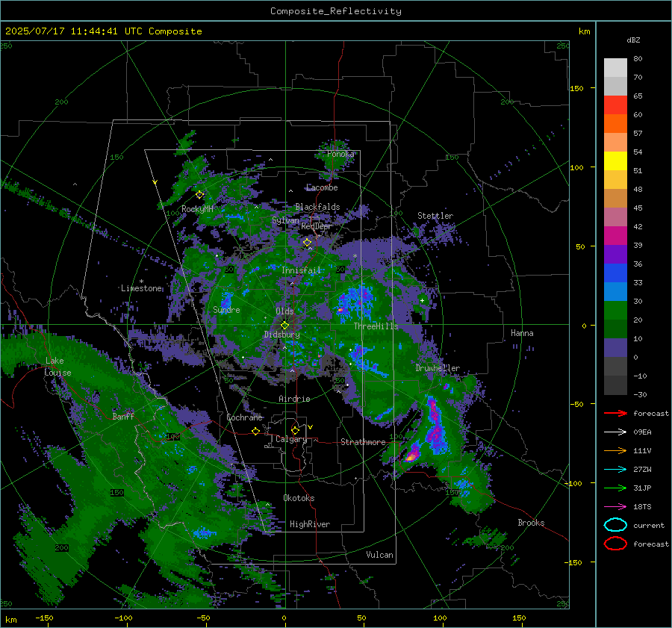The width and height of the screenshot is (672, 628).
Task: Click the red forecast ellipse icon
Action: 615,544
